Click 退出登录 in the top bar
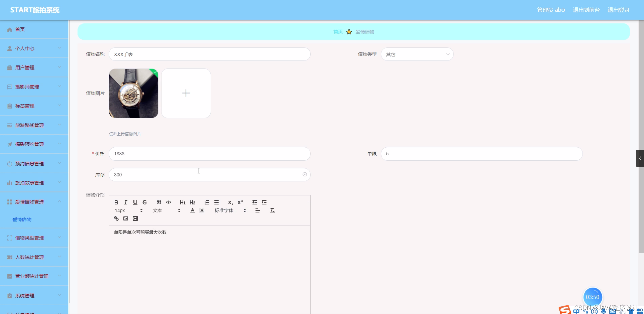 click(619, 10)
